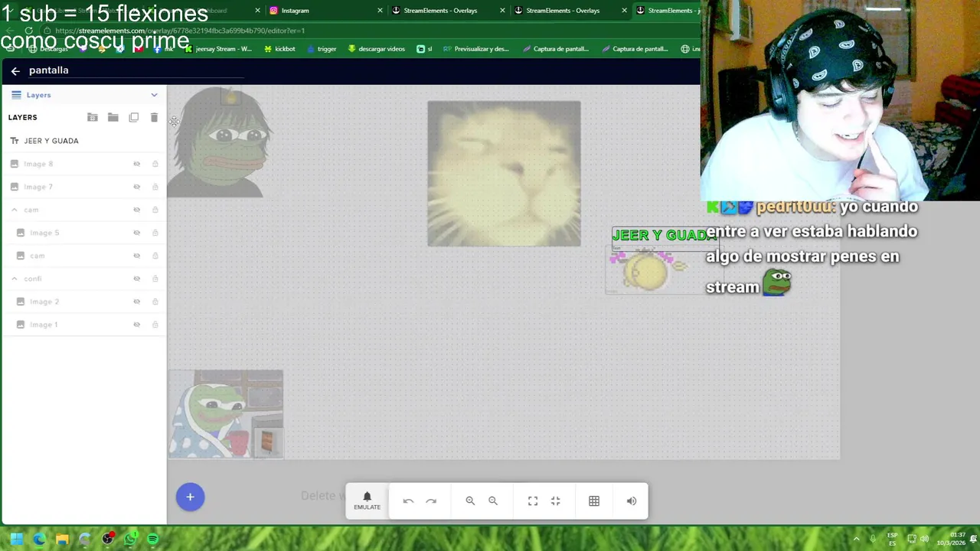Toggle visibility of the cam image layer

coord(137,256)
